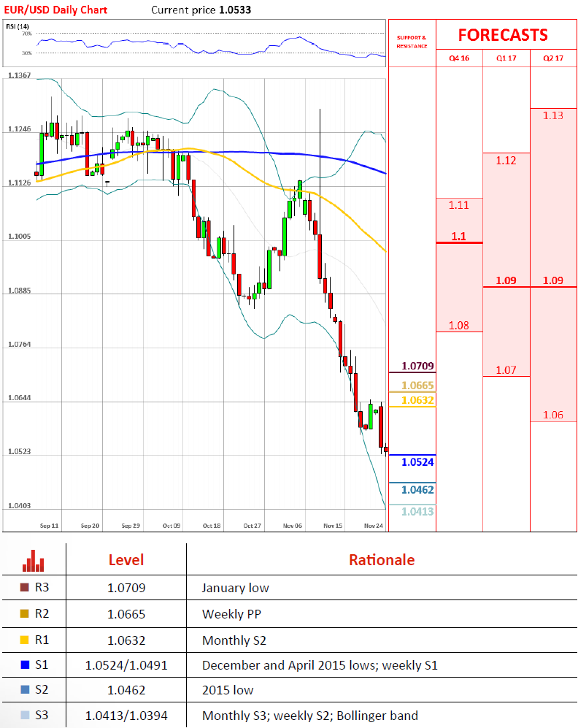Click the R2 tan swatch
This screenshot has width=578, height=728.
pos(25,614)
